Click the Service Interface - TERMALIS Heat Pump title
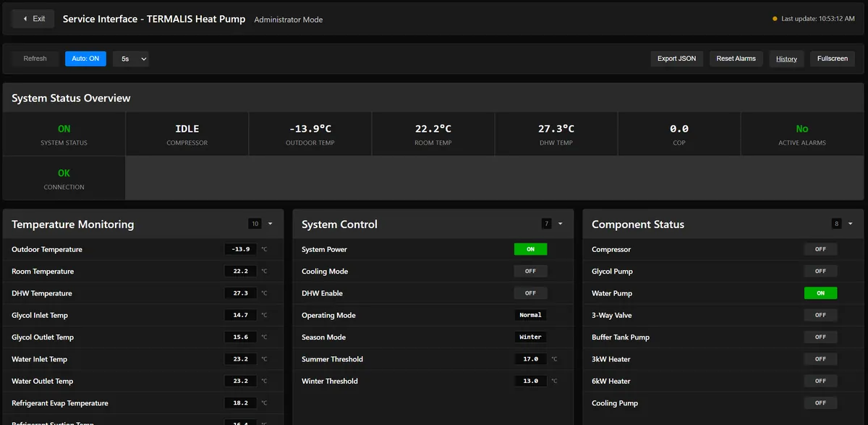The height and width of the screenshot is (425, 868). [x=154, y=19]
